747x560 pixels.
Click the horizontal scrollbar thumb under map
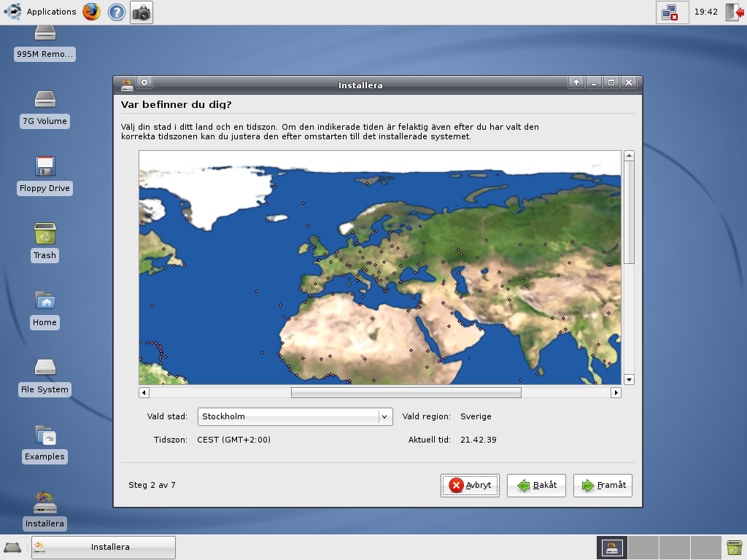[406, 393]
